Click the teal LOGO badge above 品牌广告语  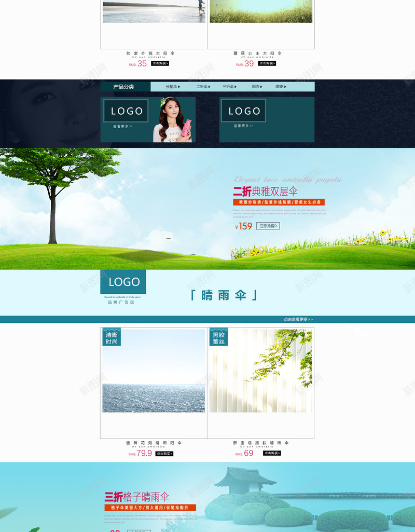pyautogui.click(x=123, y=282)
